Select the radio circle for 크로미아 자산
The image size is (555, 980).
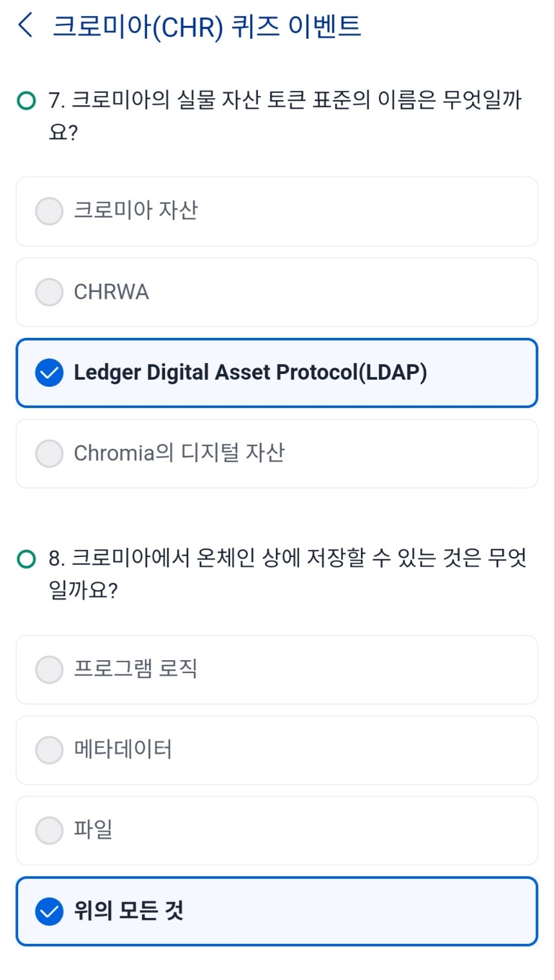tap(50, 211)
